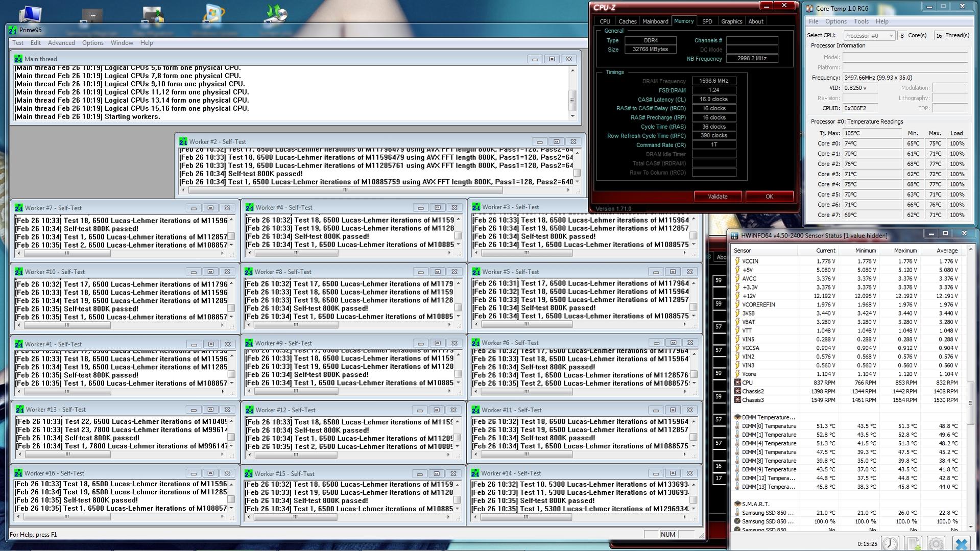The height and width of the screenshot is (551, 980).
Task: Click the CAS# Latency 16.0 clocks value
Action: point(714,99)
